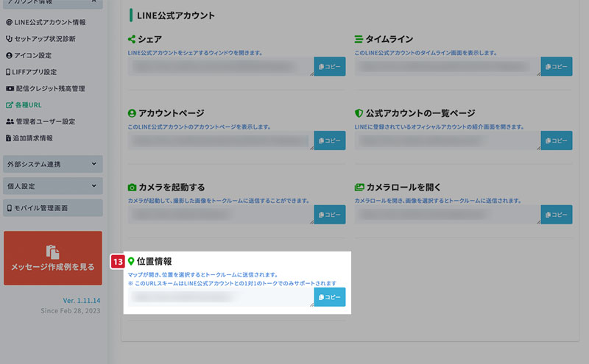The height and width of the screenshot is (364, 589).
Task: Click the invoice icon before 追加請求情報
Action: coord(8,138)
